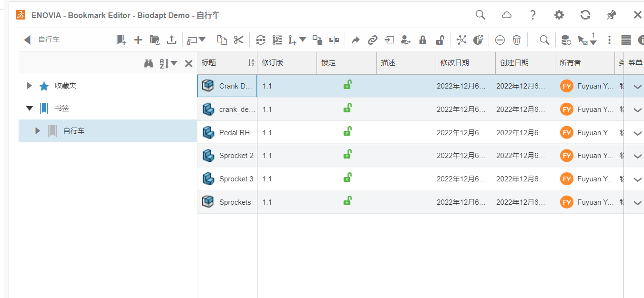Click the Help question mark button
644x298 pixels.
532,15
